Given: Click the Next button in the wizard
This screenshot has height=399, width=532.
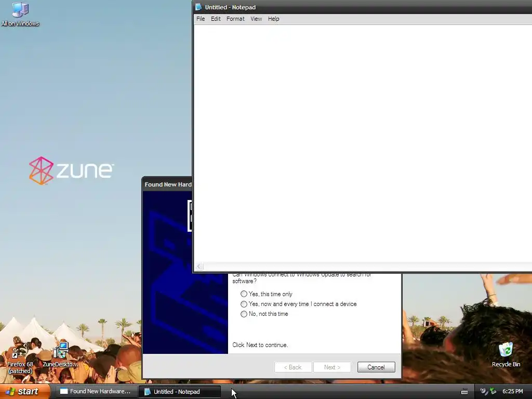Looking at the screenshot, I should tap(332, 367).
